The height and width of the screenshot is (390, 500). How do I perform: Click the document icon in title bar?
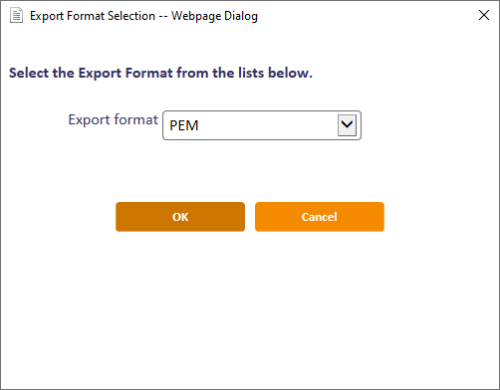point(16,16)
